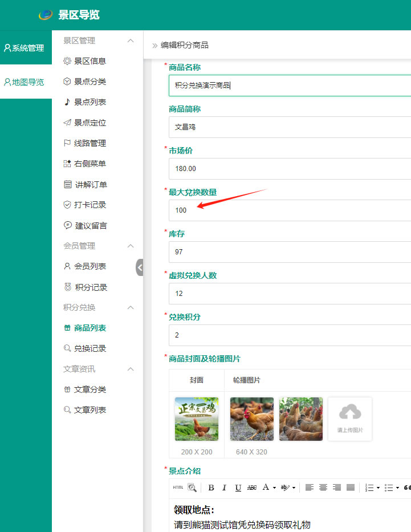
Task: Click the strikethrough ABC icon
Action: [x=252, y=488]
